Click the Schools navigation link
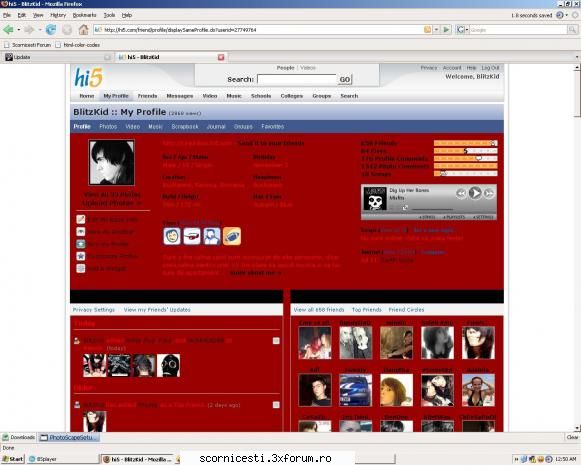Viewport: 581px width, 465px height. [x=261, y=96]
